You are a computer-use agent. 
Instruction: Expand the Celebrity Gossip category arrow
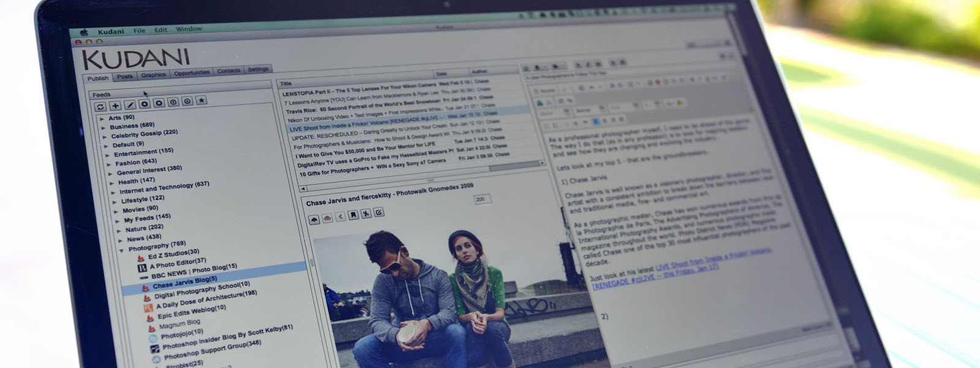(x=105, y=137)
